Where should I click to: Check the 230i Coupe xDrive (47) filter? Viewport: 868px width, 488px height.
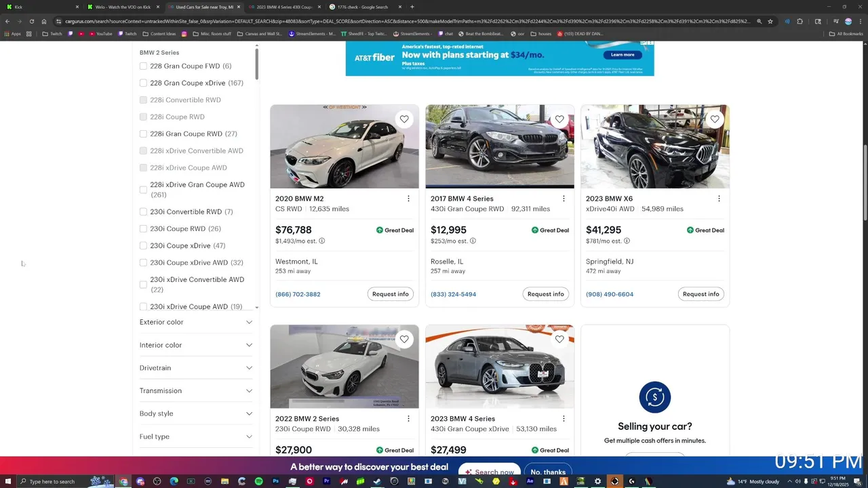(x=143, y=245)
